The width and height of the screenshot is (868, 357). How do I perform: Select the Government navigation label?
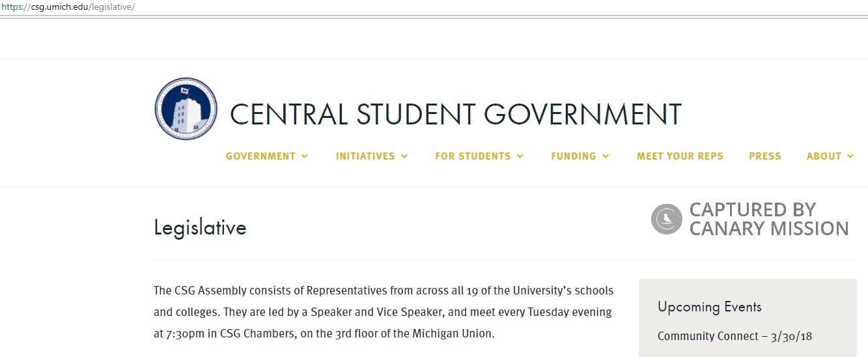tap(260, 156)
